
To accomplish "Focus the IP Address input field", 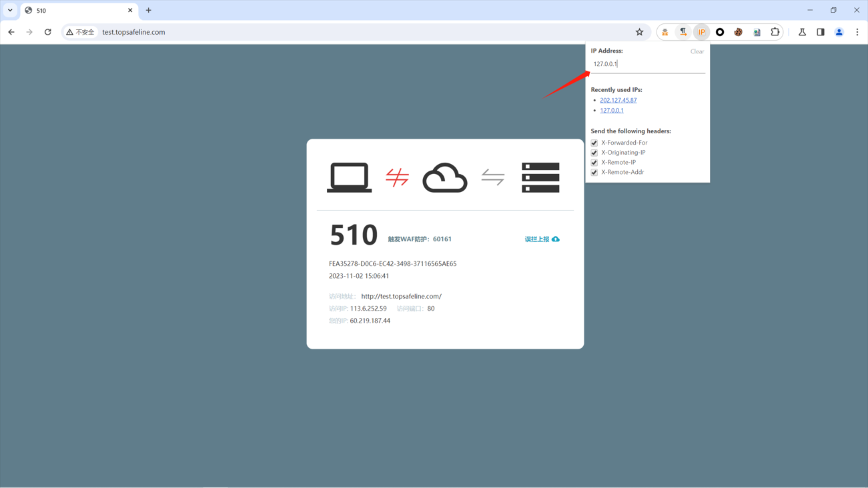I will coord(647,64).
